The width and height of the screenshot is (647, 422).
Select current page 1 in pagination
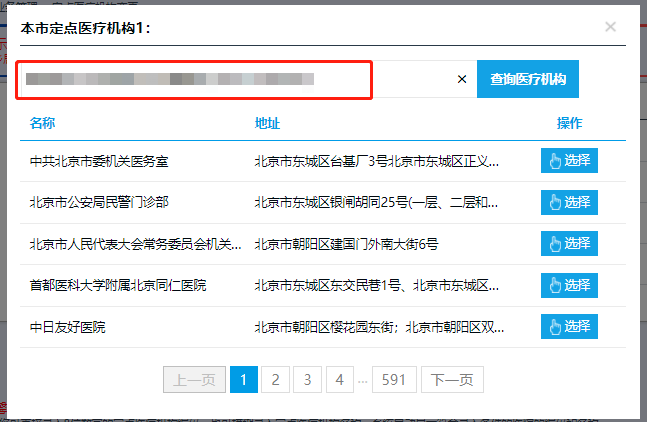244,380
